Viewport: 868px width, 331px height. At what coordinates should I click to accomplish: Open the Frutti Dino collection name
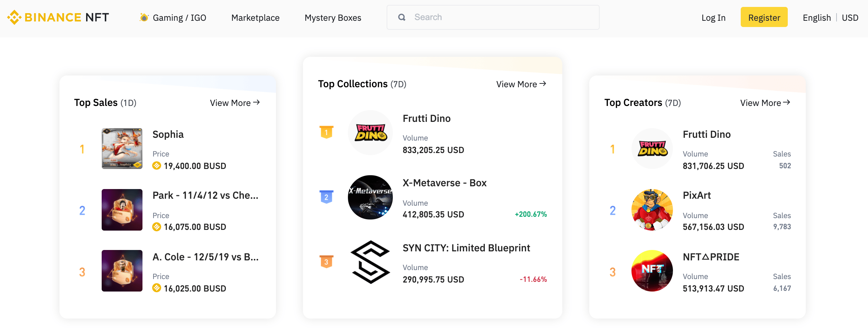tap(426, 118)
